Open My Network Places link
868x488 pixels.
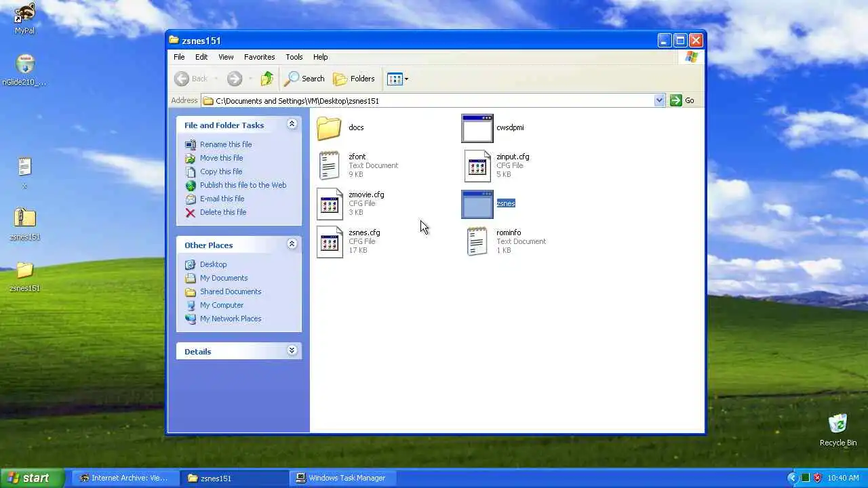[231, 319]
